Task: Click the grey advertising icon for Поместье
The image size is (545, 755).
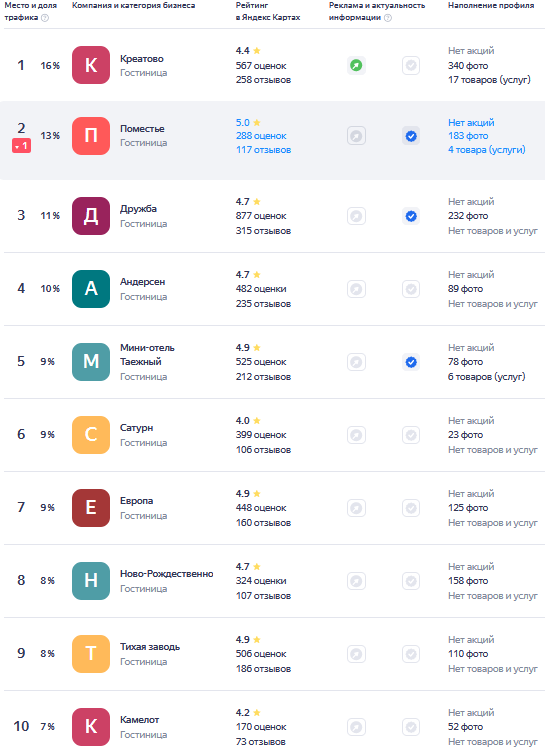Action: [x=356, y=136]
